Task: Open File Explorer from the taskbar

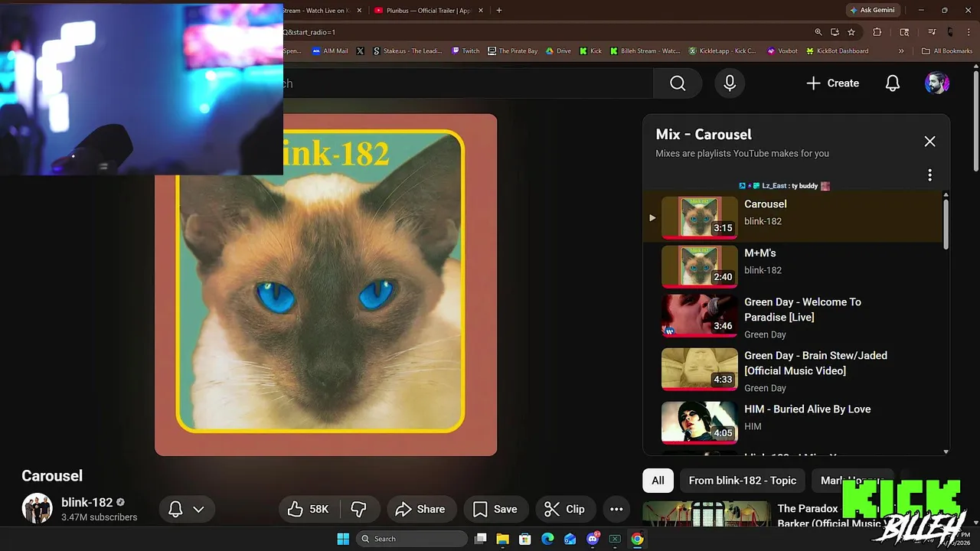Action: [503, 539]
